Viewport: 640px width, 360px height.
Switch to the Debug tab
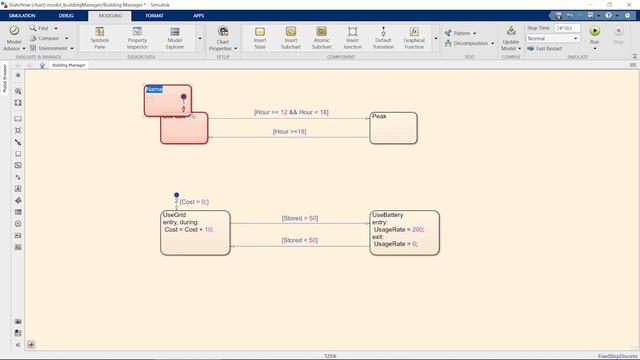coord(66,16)
